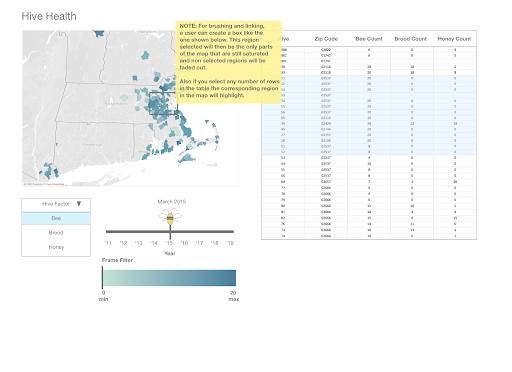Jump to year '13 on the timeline
This screenshot has height=372, width=512.
[x=138, y=243]
